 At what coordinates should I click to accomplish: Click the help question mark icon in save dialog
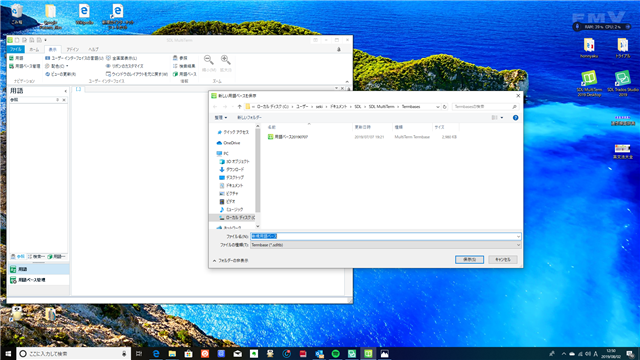[x=516, y=118]
